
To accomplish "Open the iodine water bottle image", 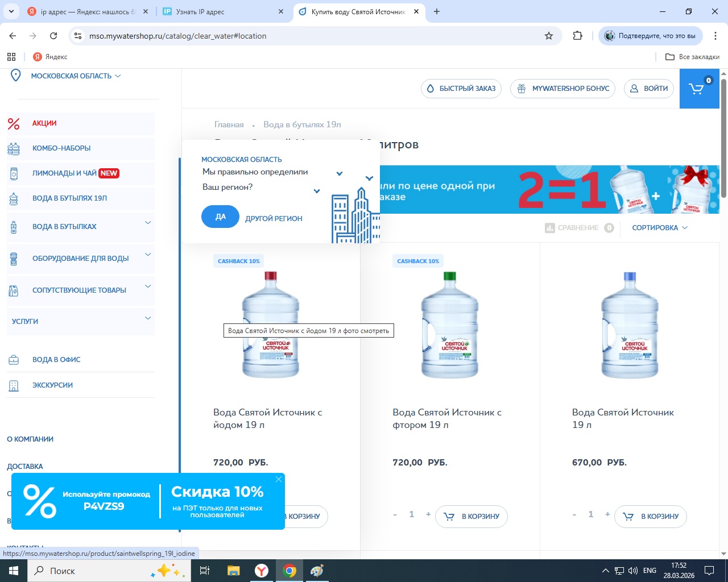I will pyautogui.click(x=271, y=325).
